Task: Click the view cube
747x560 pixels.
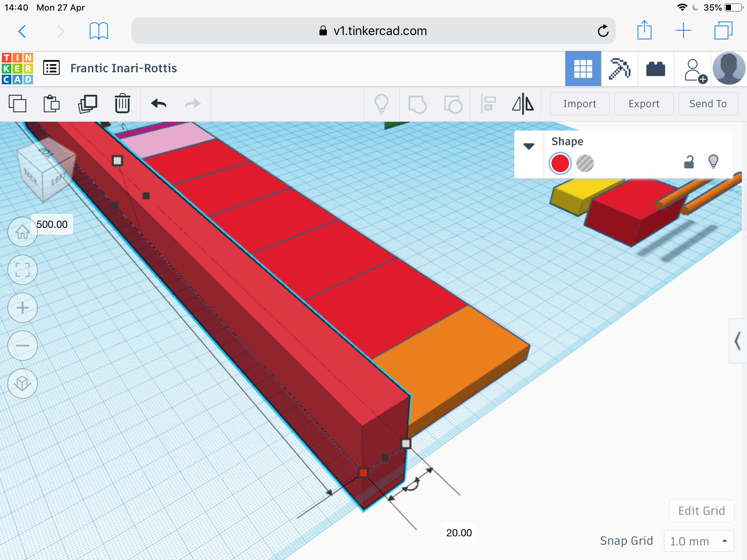Action: [46, 171]
